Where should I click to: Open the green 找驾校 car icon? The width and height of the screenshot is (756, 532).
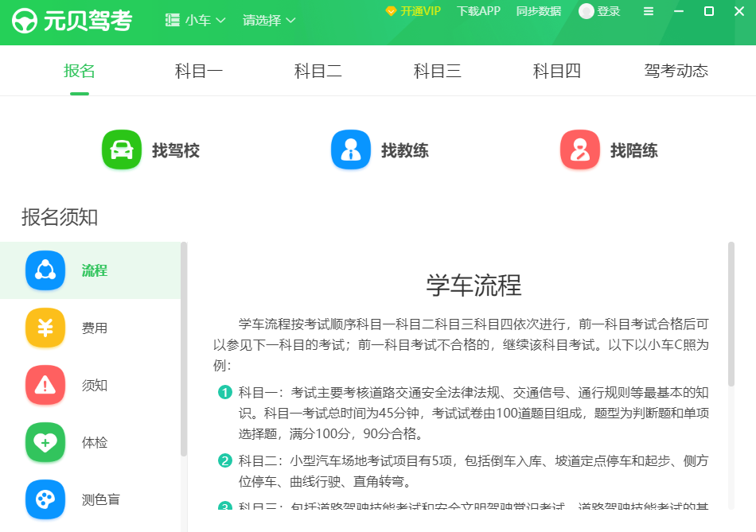[x=121, y=150]
